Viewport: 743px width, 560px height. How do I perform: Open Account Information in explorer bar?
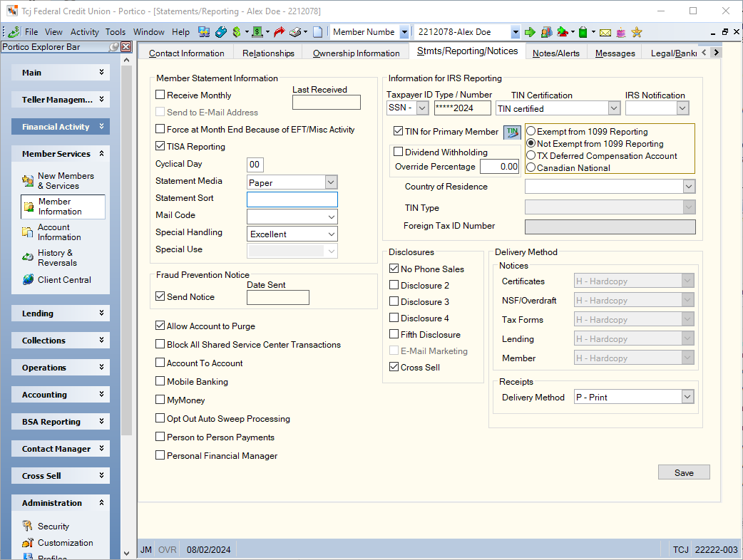point(59,232)
